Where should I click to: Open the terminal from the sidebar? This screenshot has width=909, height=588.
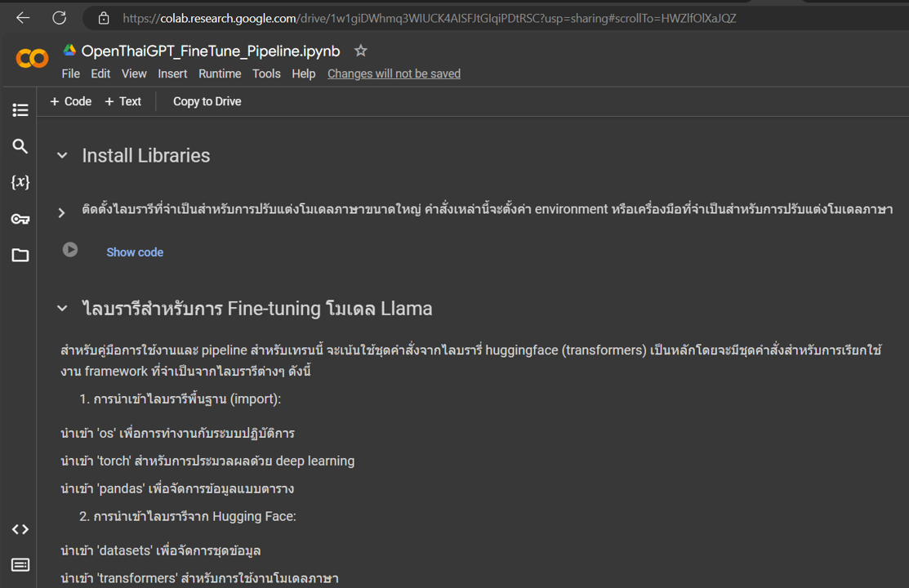20,564
